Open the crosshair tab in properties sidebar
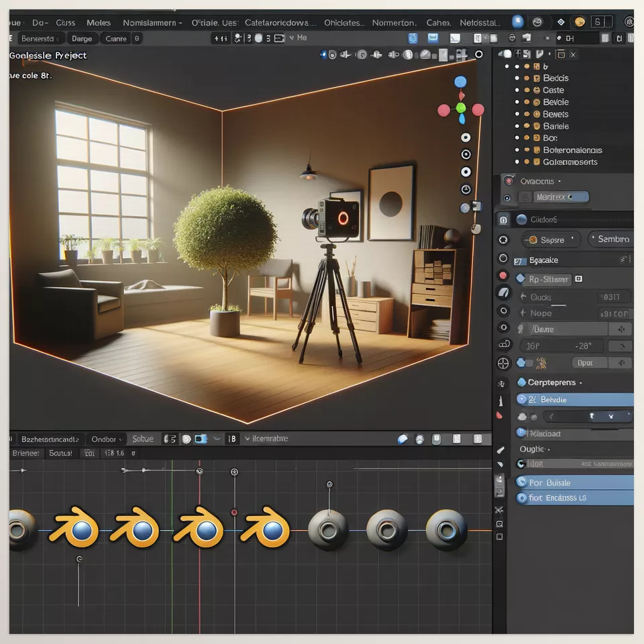The image size is (644, 644). point(503,364)
